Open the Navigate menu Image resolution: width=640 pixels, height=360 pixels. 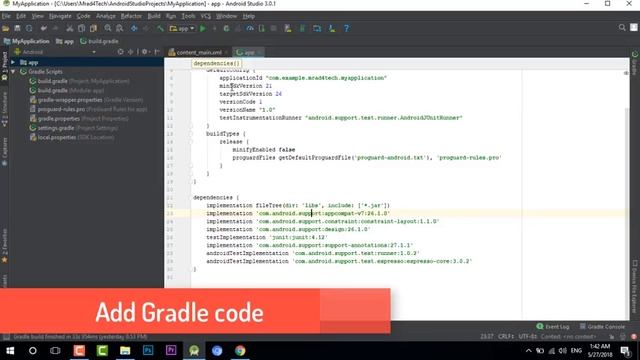pos(60,16)
